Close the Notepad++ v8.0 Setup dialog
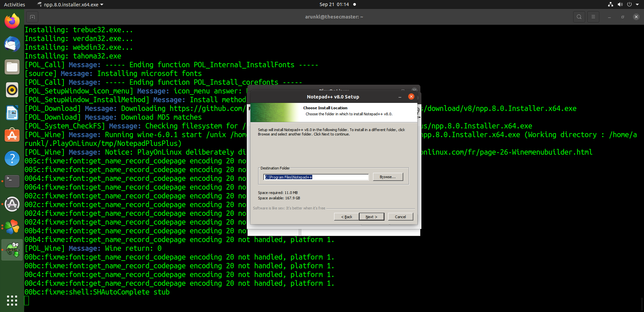Image resolution: width=644 pixels, height=312 pixels. click(x=411, y=97)
